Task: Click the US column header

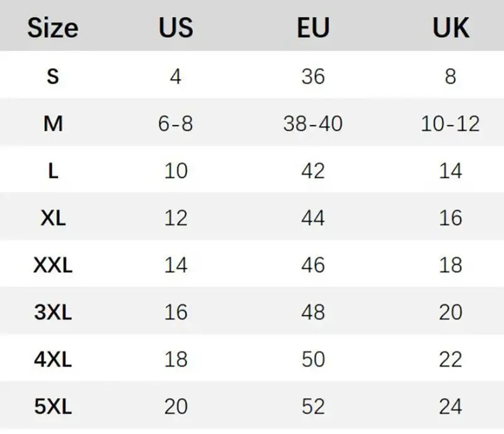Action: 176,28
